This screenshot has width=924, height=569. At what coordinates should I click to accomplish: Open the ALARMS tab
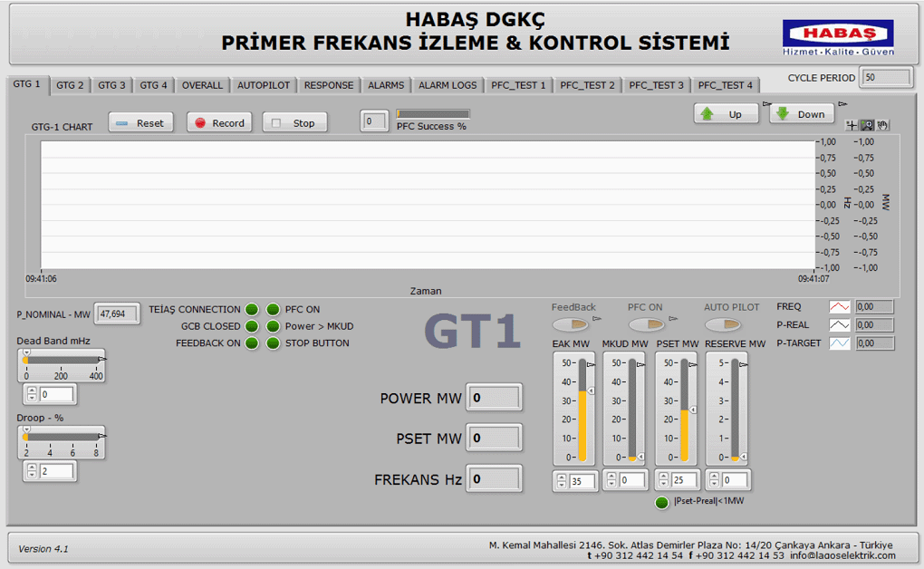[386, 85]
